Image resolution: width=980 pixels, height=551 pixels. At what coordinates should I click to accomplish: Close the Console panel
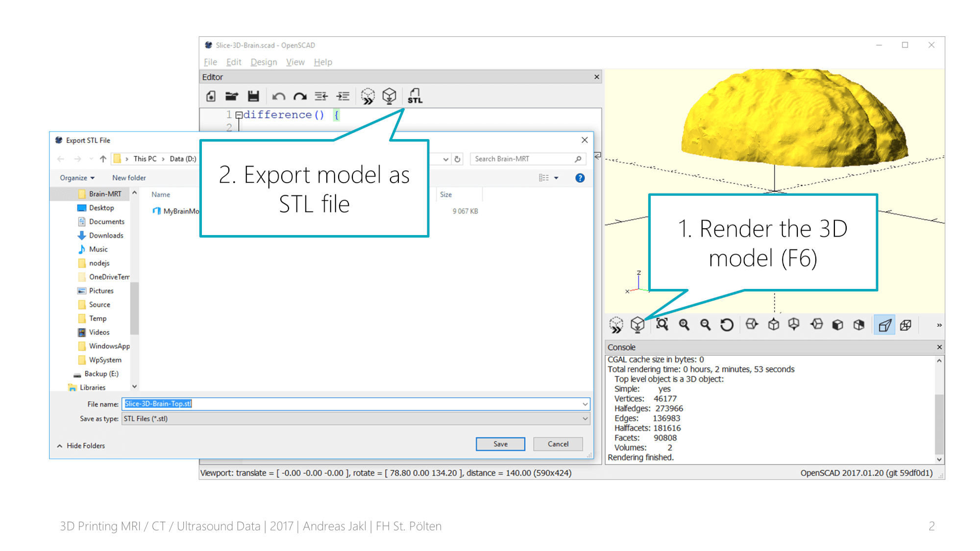(x=939, y=347)
